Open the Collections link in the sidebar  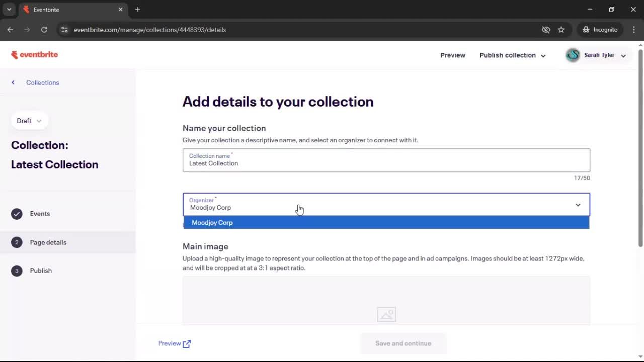tap(43, 82)
